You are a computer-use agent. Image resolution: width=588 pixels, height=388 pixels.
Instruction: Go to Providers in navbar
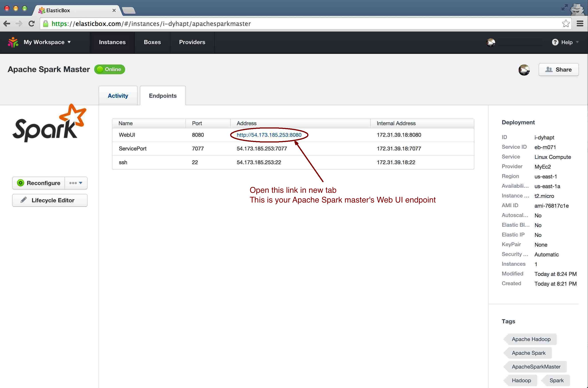pos(192,42)
